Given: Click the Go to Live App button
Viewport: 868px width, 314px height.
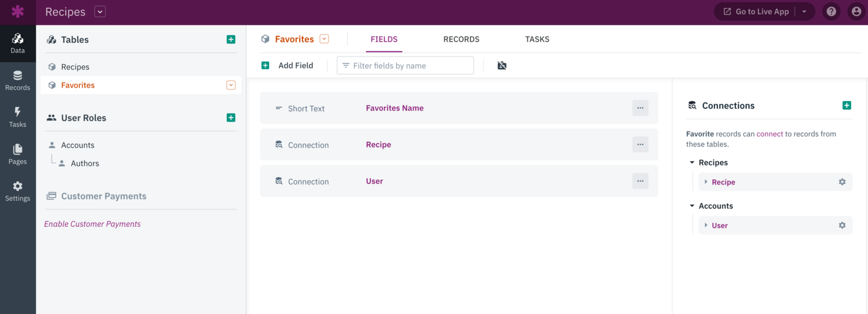Looking at the screenshot, I should (756, 12).
